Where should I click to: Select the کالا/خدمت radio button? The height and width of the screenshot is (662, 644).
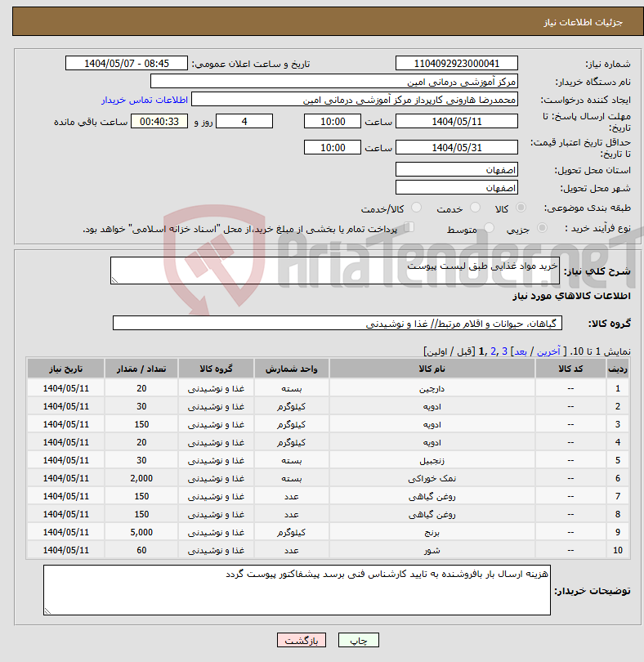(x=416, y=208)
